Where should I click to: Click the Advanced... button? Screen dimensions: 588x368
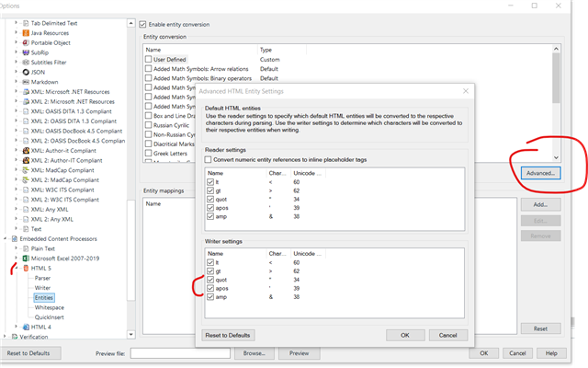click(x=540, y=173)
